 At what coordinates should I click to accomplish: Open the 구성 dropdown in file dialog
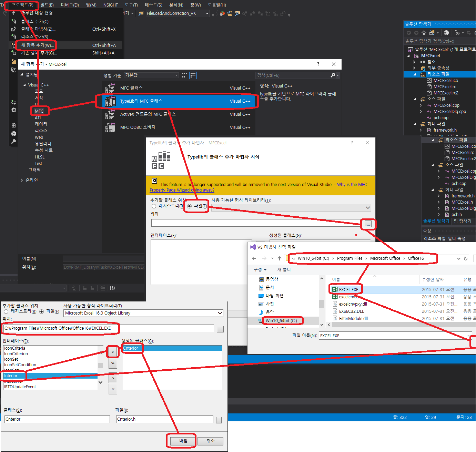(x=260, y=270)
